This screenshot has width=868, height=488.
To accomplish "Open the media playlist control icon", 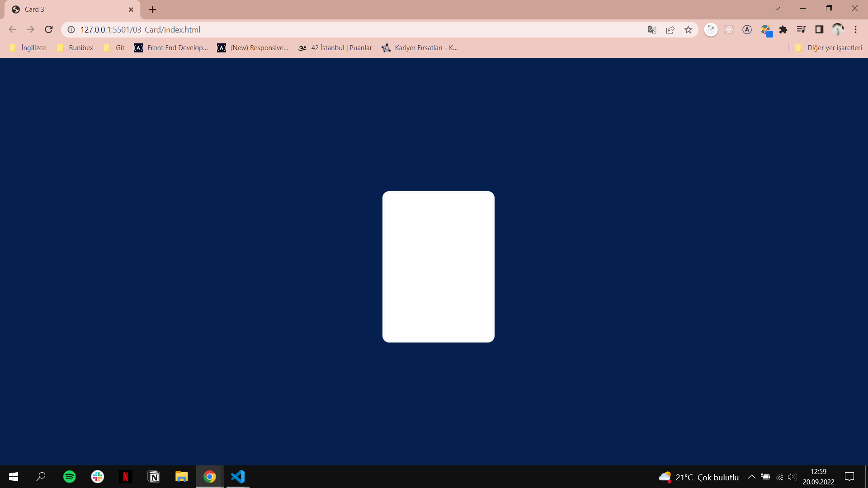I will [801, 29].
